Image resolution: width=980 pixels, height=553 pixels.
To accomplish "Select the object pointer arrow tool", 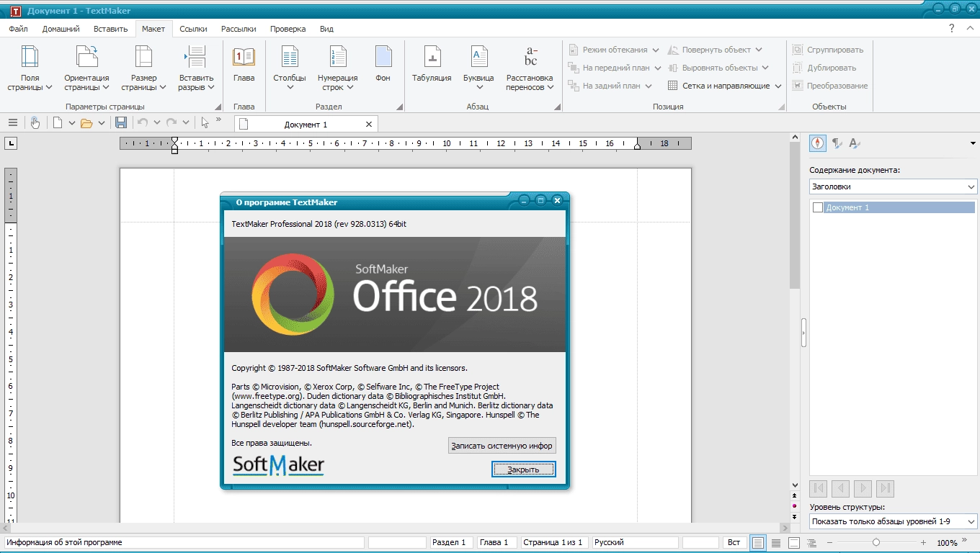I will (x=205, y=123).
